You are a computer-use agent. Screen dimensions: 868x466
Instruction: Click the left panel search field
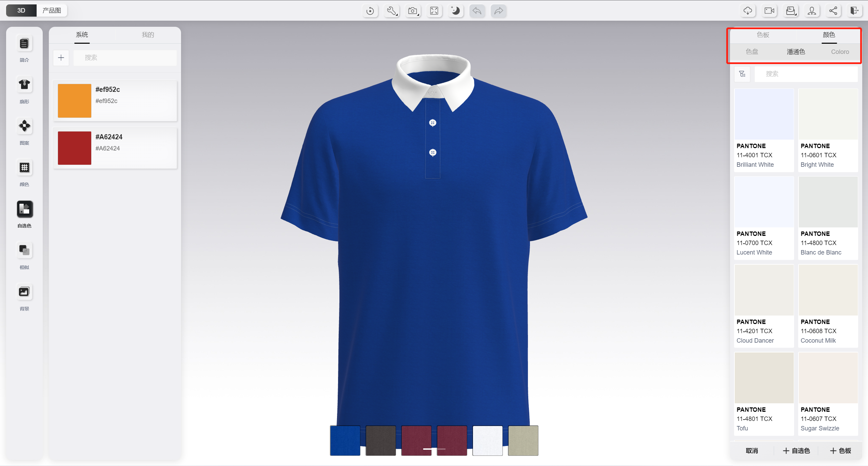125,58
